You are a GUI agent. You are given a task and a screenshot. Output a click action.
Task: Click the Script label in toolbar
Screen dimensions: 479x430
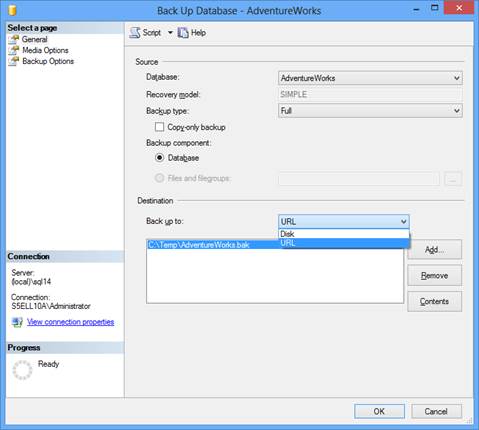pos(152,33)
